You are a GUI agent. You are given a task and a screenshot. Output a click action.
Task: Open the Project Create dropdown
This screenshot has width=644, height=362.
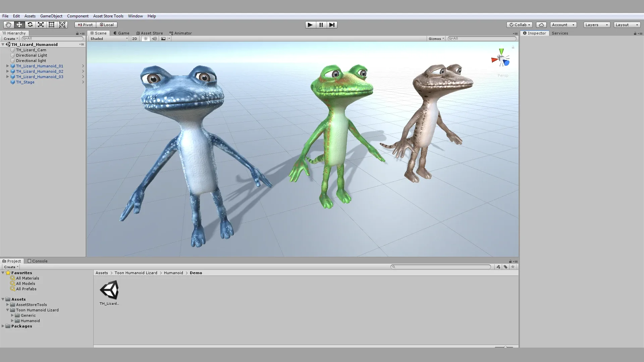tap(11, 267)
